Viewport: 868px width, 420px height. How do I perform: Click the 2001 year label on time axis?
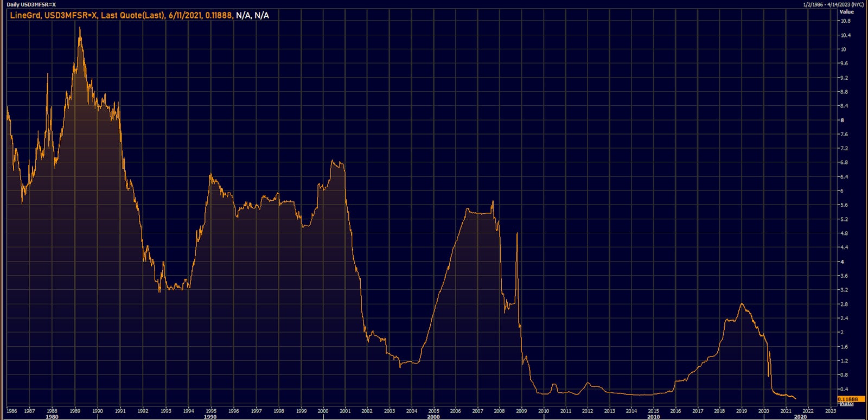(345, 411)
